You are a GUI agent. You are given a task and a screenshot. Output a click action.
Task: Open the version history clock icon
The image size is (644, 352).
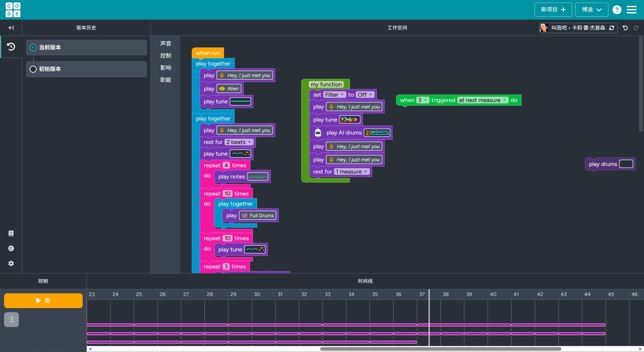[x=11, y=47]
